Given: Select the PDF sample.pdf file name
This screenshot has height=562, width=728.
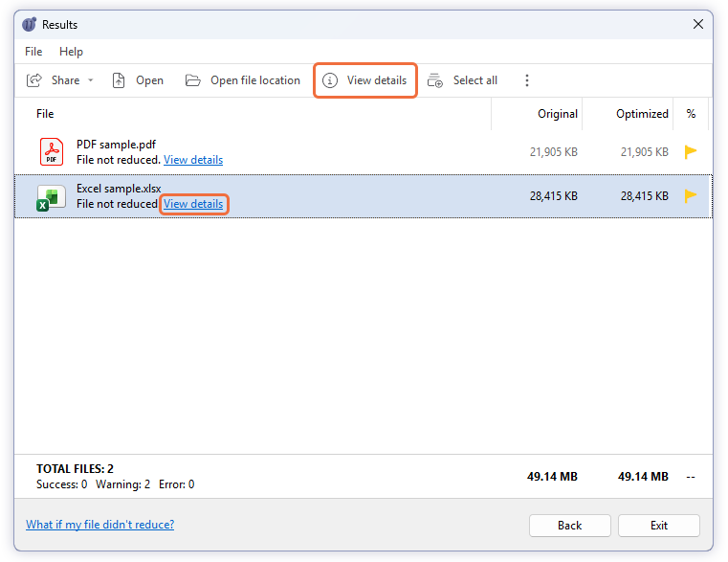Looking at the screenshot, I should (x=116, y=145).
